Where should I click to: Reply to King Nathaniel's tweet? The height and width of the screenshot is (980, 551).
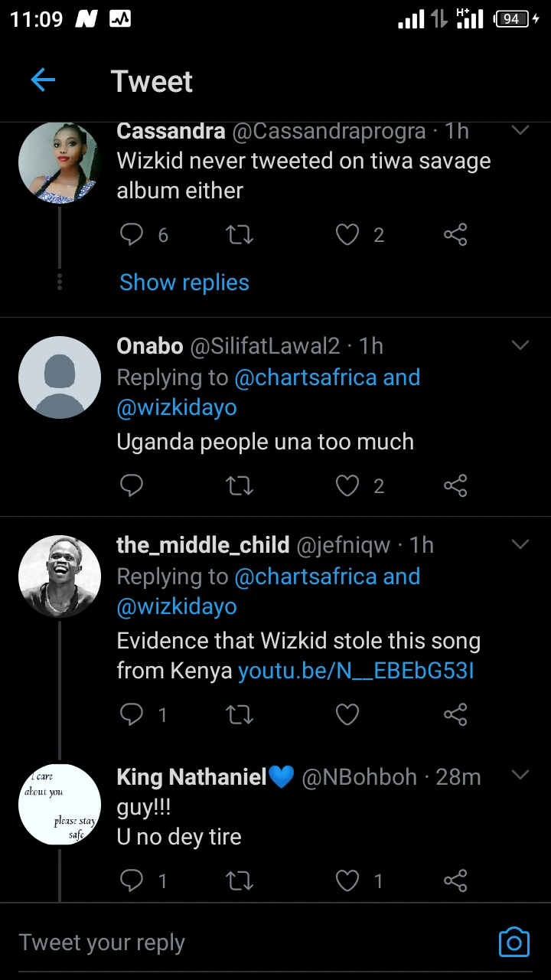[132, 881]
